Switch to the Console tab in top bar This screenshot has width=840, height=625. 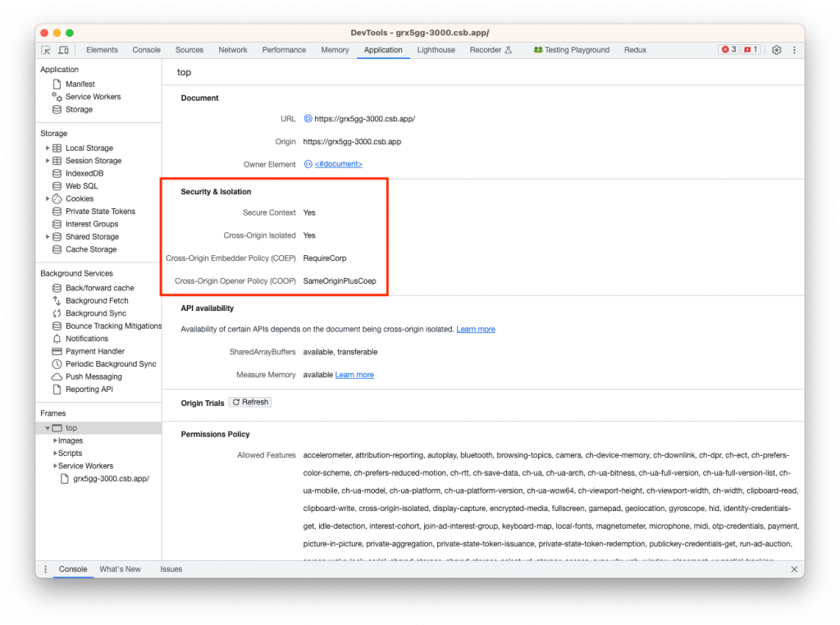tap(146, 50)
